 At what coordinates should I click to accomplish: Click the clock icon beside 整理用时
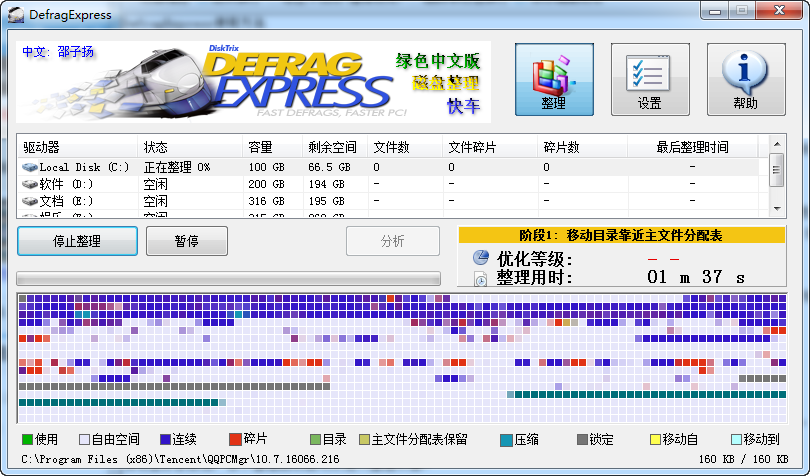click(x=480, y=279)
